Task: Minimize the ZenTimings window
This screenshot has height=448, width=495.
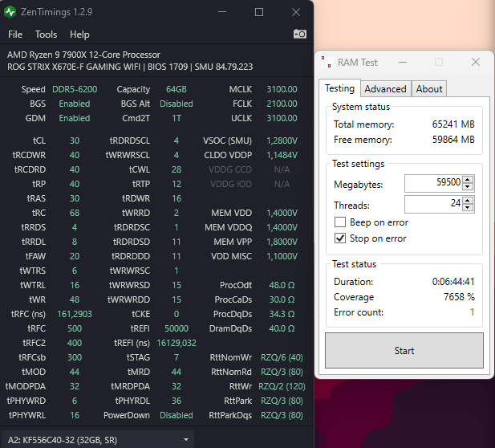Action: [x=222, y=12]
